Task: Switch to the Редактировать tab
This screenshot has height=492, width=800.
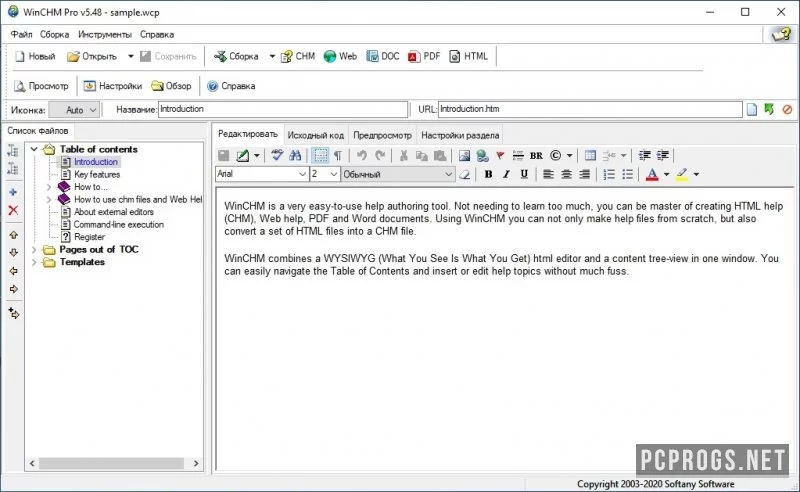Action: [x=248, y=134]
